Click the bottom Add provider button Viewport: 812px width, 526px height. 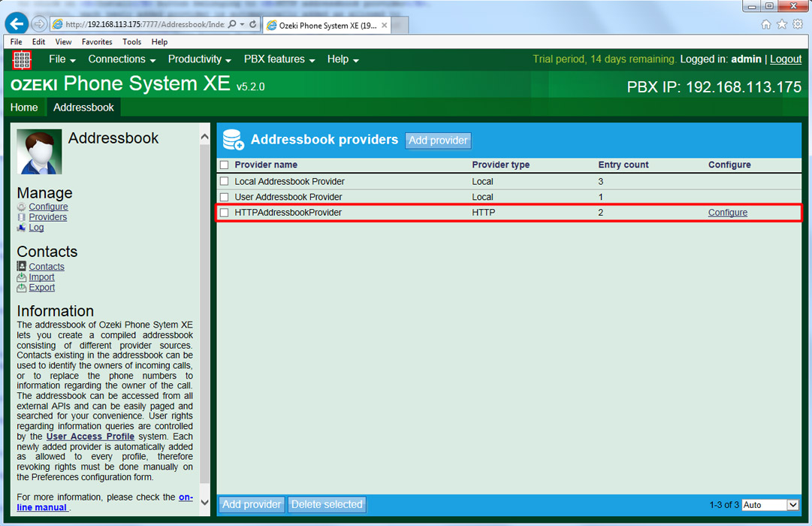(252, 504)
